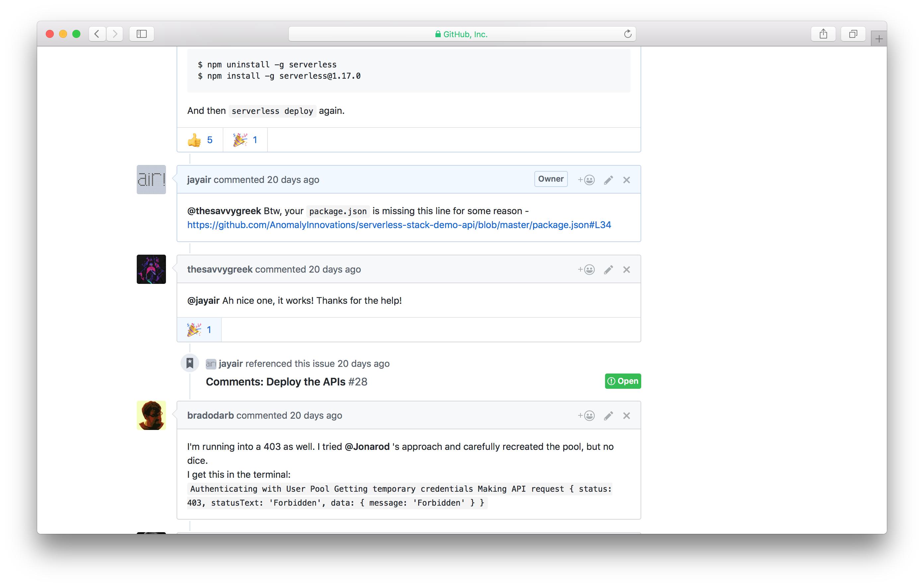This screenshot has width=924, height=587.
Task: Open jayair's profile from comment header
Action: 199,180
